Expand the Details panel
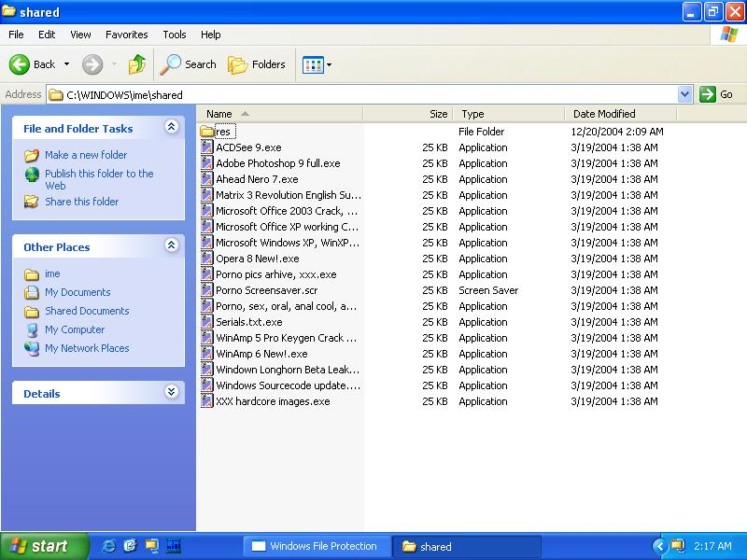747x560 pixels. (172, 391)
